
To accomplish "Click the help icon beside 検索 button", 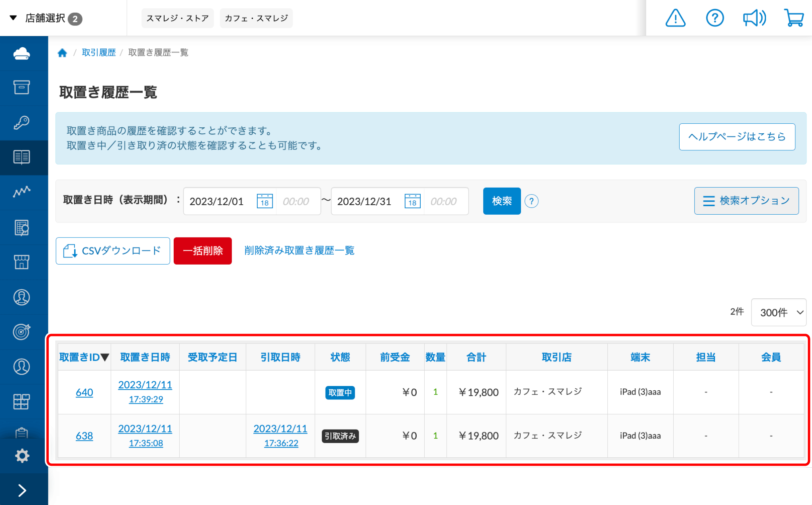I will [x=531, y=201].
